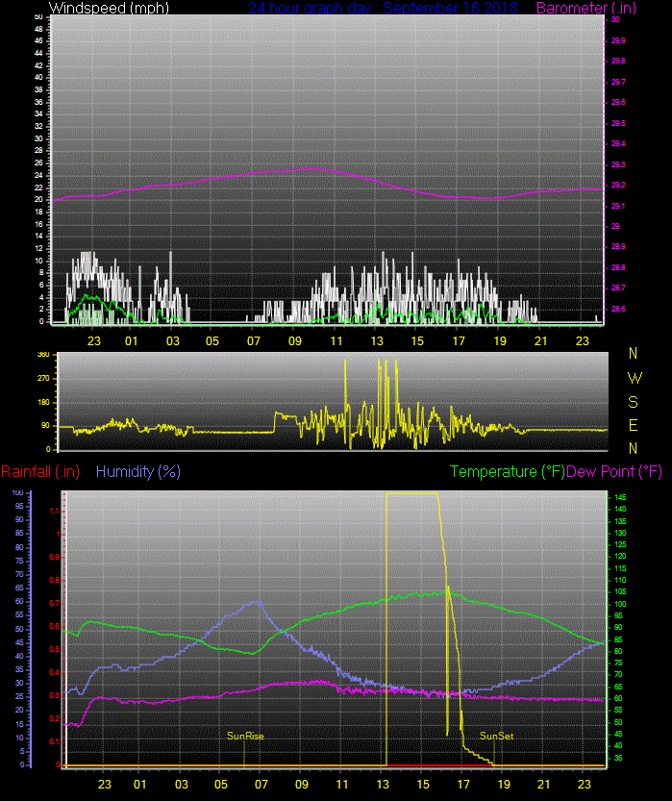This screenshot has width=672, height=801.
Task: Click the '28.6' barometer axis value
Action: click(x=618, y=309)
